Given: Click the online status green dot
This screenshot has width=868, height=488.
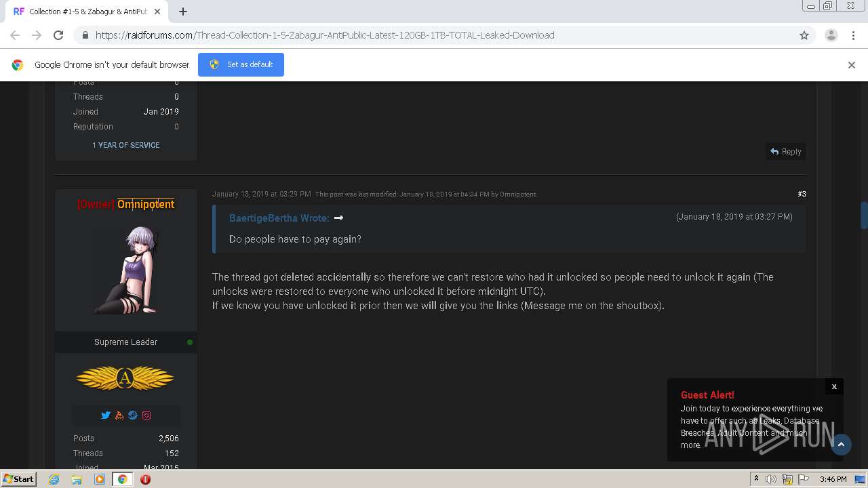Looking at the screenshot, I should pos(190,342).
